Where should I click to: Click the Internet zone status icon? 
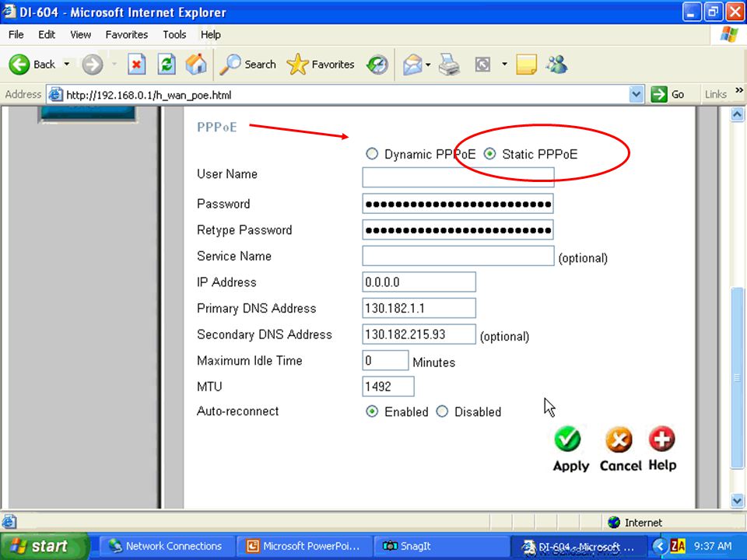[614, 523]
